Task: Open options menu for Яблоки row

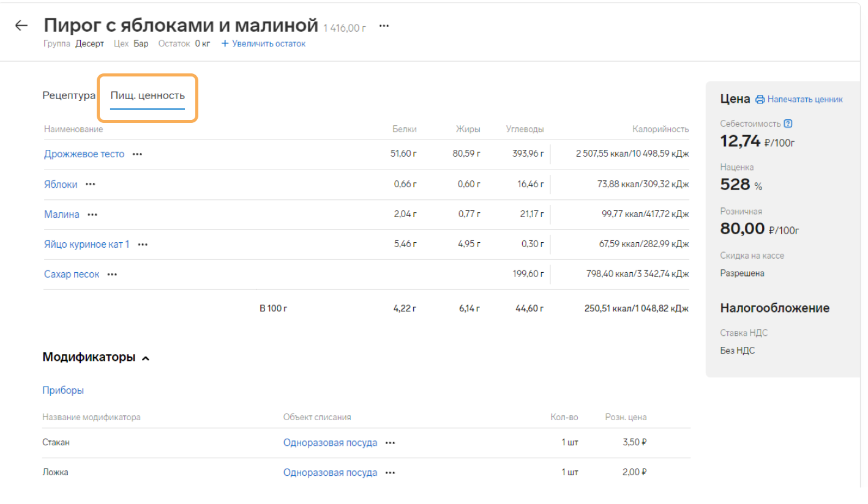Action: (x=91, y=184)
